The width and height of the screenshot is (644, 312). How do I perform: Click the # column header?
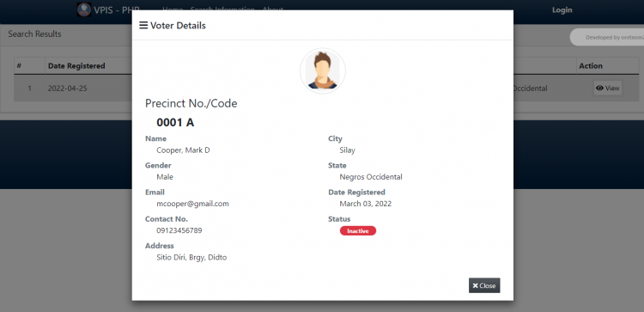tap(19, 66)
